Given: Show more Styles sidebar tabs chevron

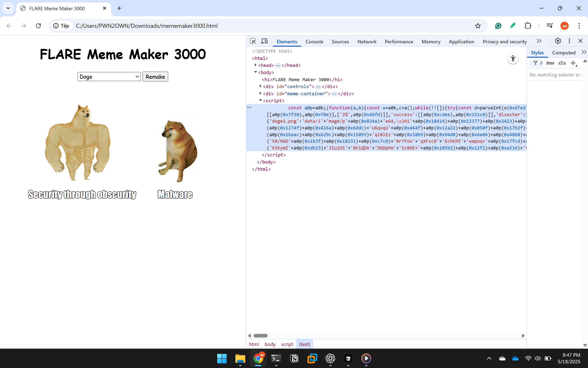Looking at the screenshot, I should (584, 52).
